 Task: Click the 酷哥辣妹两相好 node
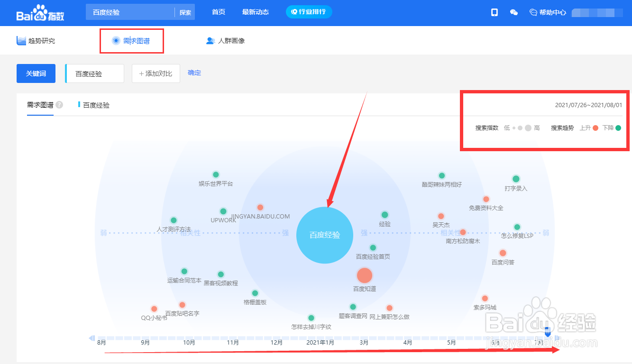[x=442, y=175]
